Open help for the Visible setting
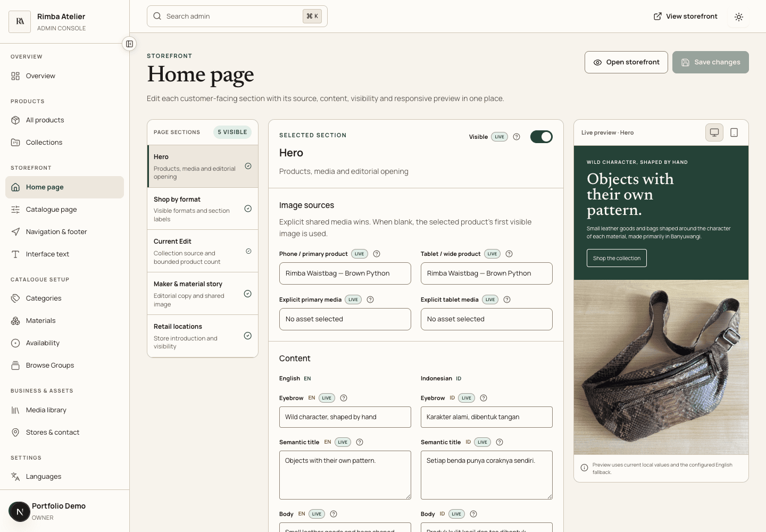 click(x=516, y=137)
